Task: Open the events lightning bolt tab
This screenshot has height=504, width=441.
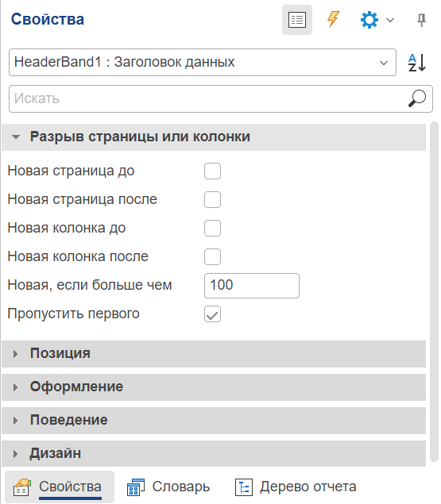Action: [x=333, y=20]
